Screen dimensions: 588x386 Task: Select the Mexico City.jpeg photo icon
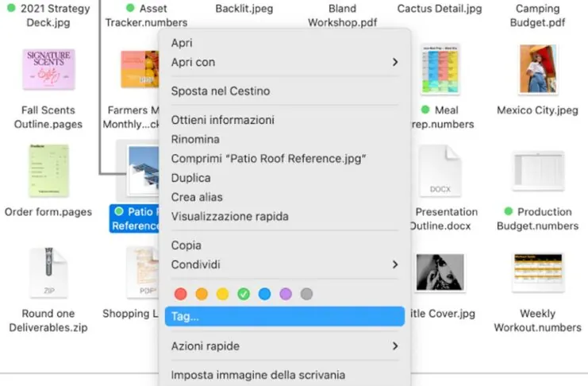[x=537, y=69]
